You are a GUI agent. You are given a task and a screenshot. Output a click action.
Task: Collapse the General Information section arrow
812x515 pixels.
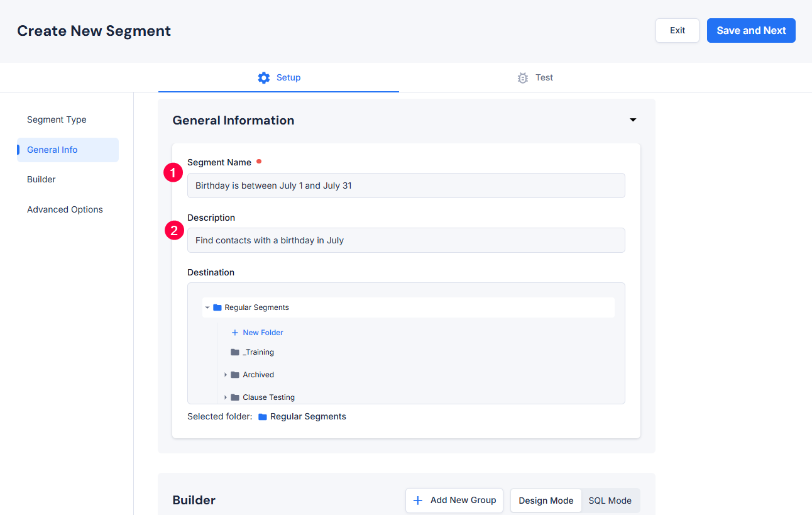click(x=633, y=120)
